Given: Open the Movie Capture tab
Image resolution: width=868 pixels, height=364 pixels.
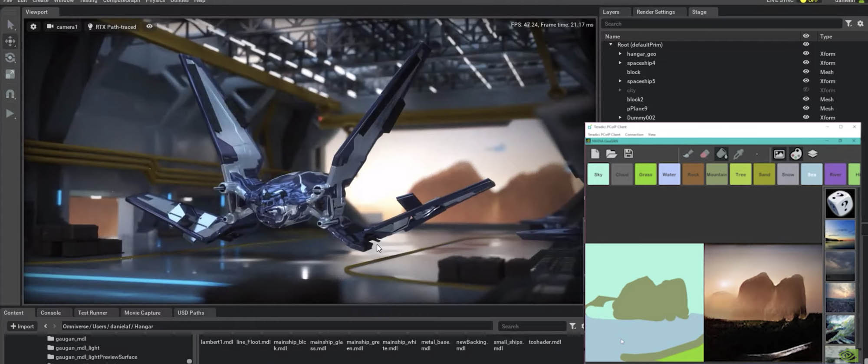Looking at the screenshot, I should pyautogui.click(x=142, y=313).
